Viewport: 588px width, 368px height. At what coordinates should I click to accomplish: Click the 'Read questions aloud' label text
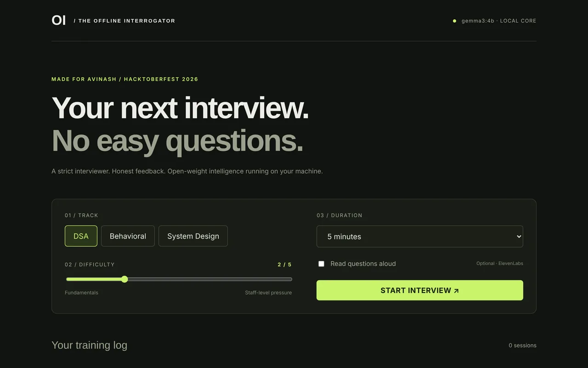tap(363, 264)
